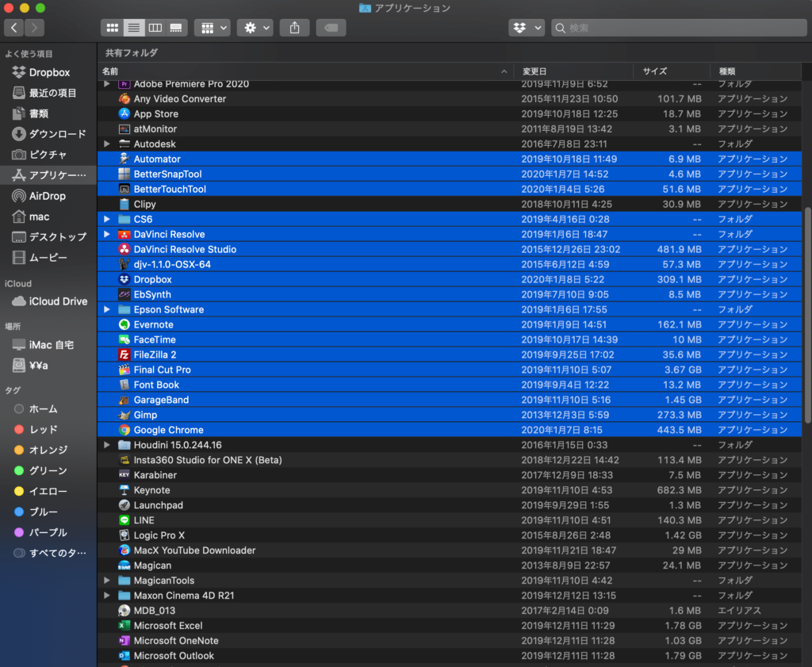Select the Karabiner row
The width and height of the screenshot is (812, 667).
point(450,475)
